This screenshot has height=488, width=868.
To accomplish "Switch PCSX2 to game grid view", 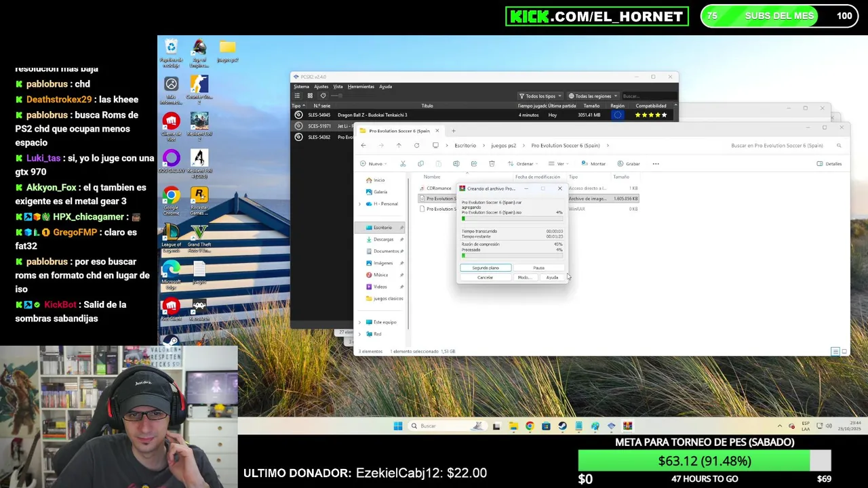I will 310,96.
